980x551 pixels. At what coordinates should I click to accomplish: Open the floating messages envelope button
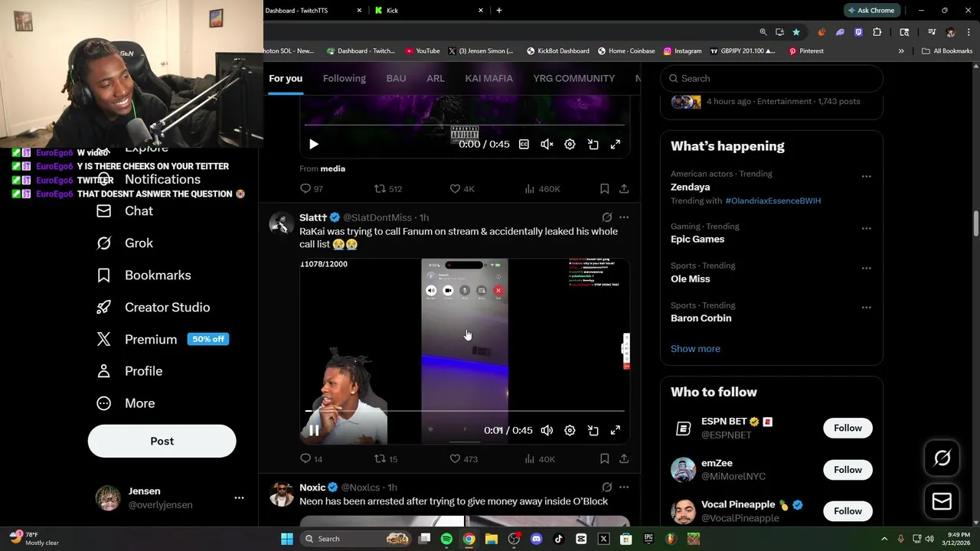[942, 502]
